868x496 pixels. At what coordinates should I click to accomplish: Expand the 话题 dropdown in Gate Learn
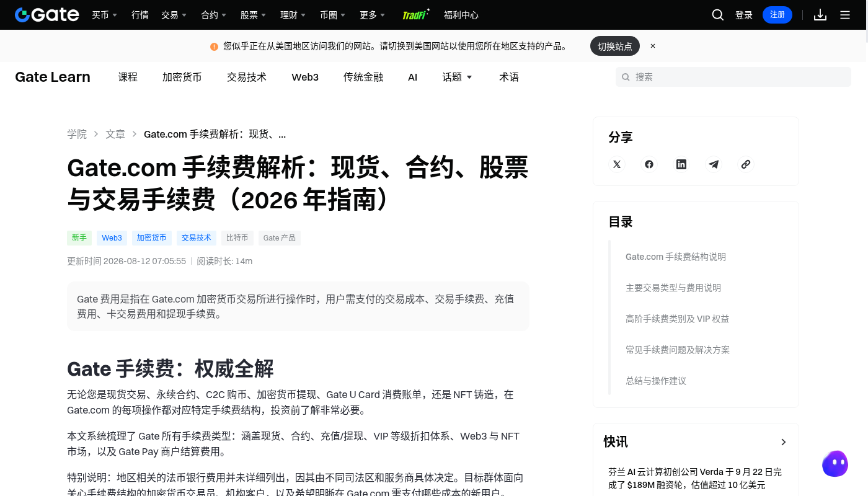457,77
